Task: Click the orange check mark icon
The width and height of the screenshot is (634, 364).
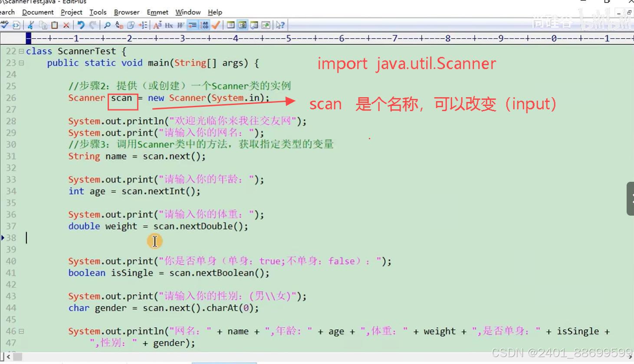Action: tap(216, 25)
